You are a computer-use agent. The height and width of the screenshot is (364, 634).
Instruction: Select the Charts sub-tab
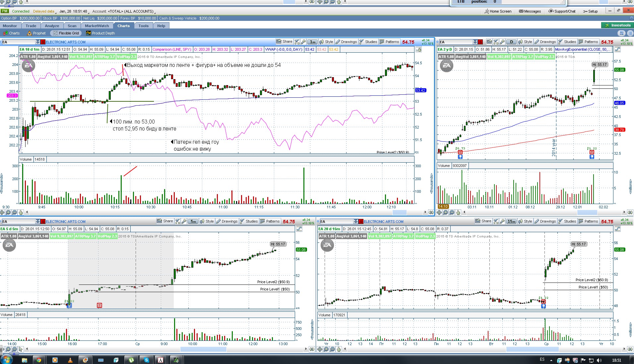click(x=11, y=33)
